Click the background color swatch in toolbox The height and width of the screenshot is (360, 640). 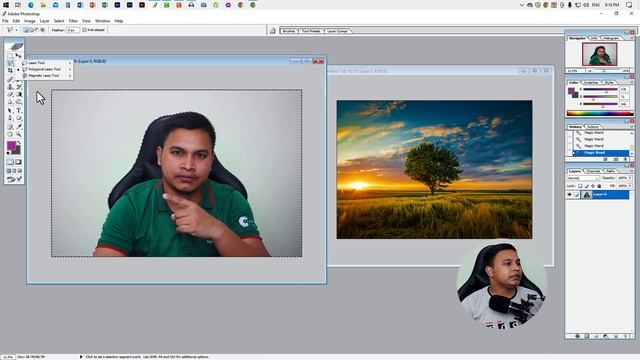(18, 151)
